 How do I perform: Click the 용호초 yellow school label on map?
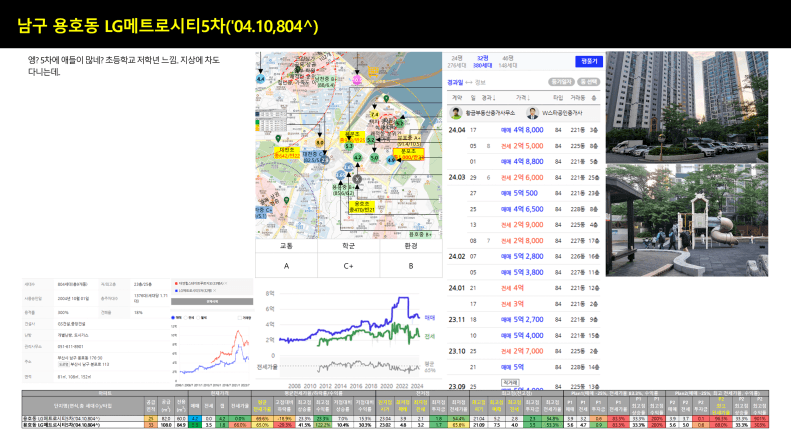pyautogui.click(x=362, y=206)
